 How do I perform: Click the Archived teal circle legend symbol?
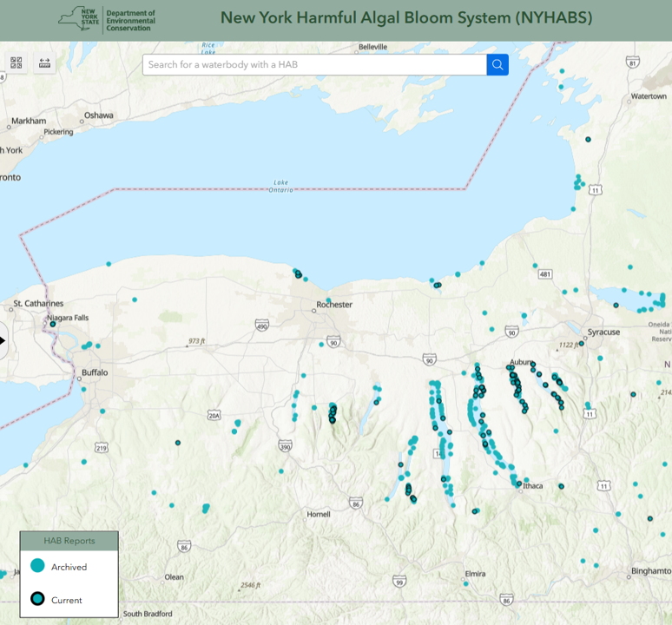37,566
